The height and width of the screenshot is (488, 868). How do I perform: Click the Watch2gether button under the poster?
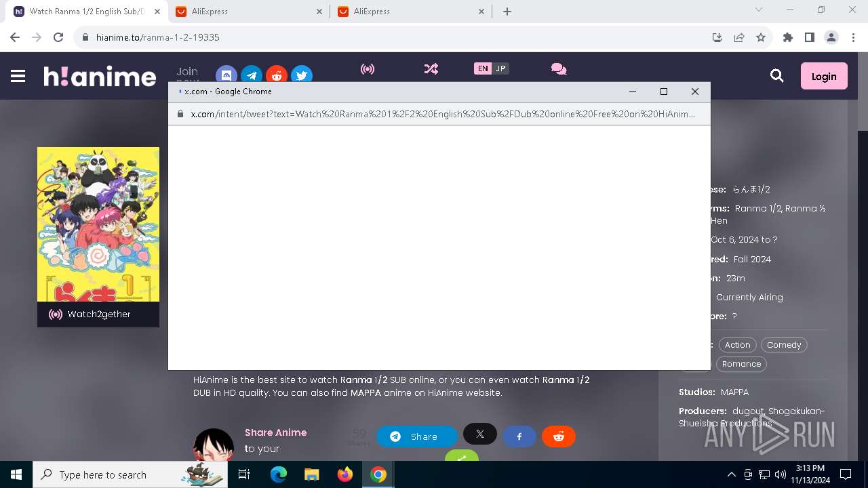(98, 314)
